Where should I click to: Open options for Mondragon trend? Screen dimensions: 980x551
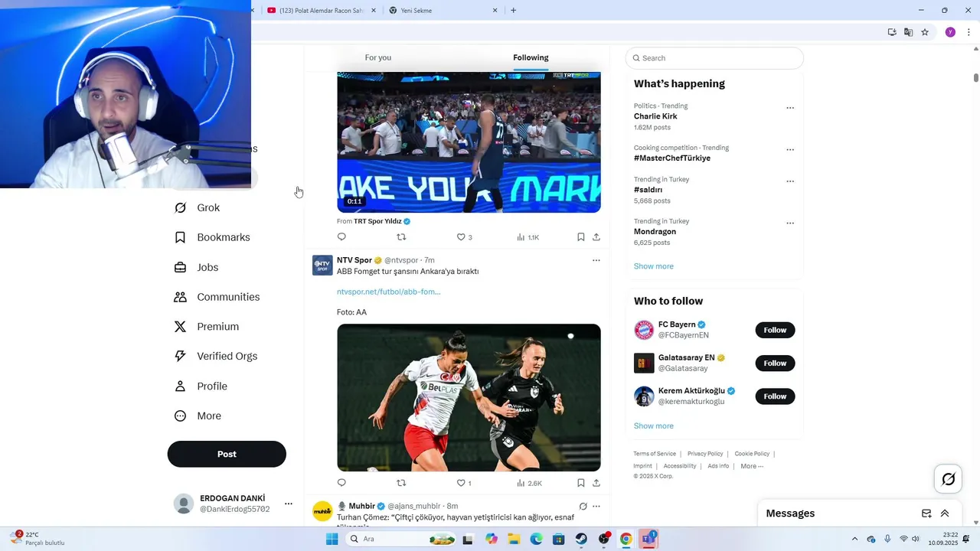pyautogui.click(x=790, y=223)
